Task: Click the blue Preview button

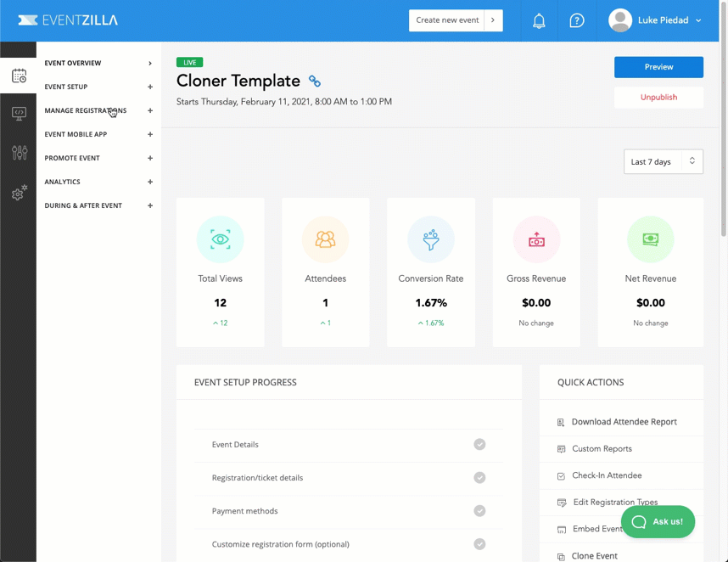Action: point(658,67)
